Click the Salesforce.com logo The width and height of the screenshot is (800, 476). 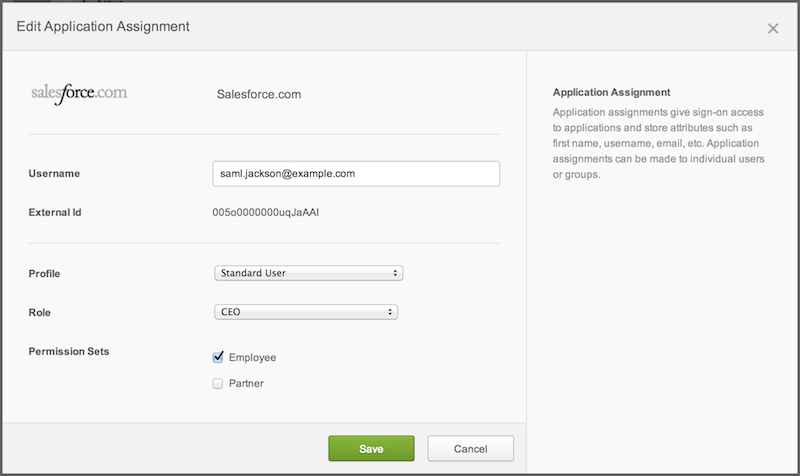coord(79,94)
